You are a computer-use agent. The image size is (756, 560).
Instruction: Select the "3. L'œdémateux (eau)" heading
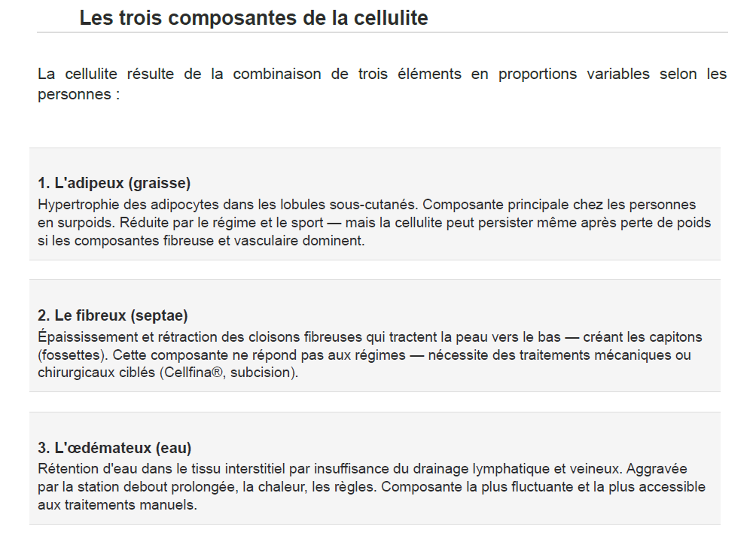115,448
